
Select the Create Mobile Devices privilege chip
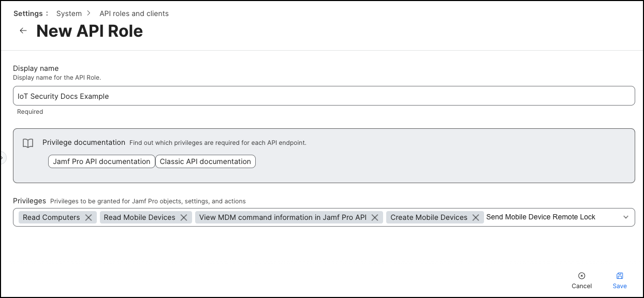[429, 218]
